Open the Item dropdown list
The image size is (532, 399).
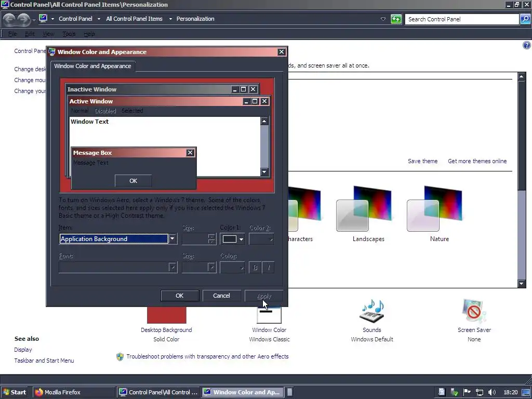172,239
